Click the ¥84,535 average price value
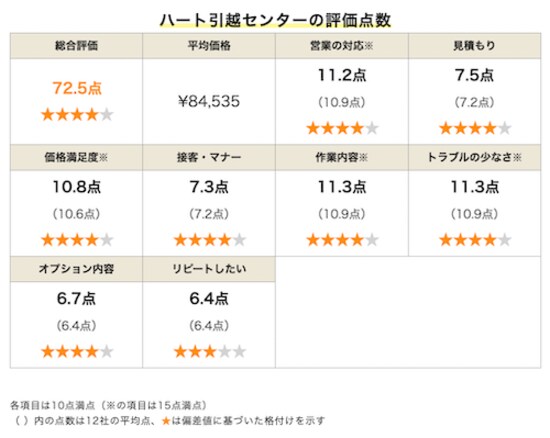This screenshot has width=550, height=438. (209, 101)
